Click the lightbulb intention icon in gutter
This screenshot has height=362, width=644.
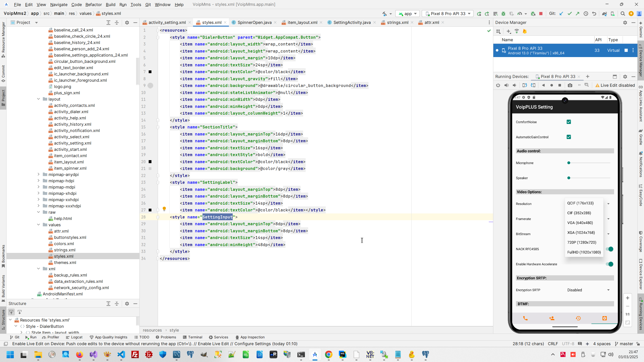(164, 209)
